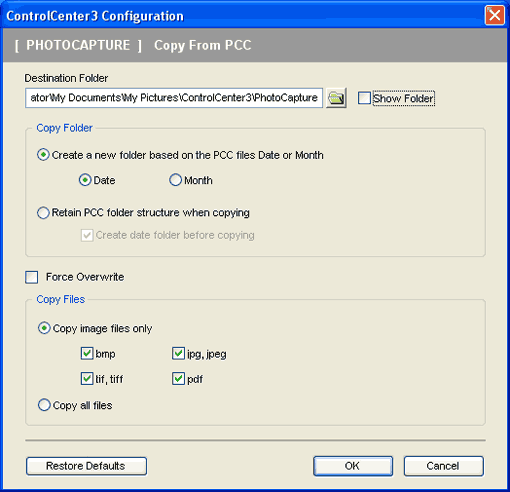Viewport: 510px width, 492px height.
Task: Choose Retain PCC folder structure when copying
Action: coord(43,213)
